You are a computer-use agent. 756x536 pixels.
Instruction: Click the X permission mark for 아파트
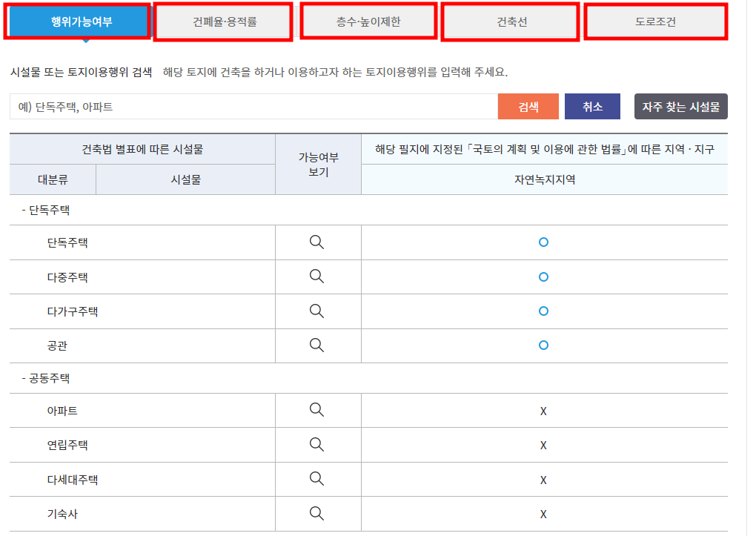pyautogui.click(x=543, y=411)
